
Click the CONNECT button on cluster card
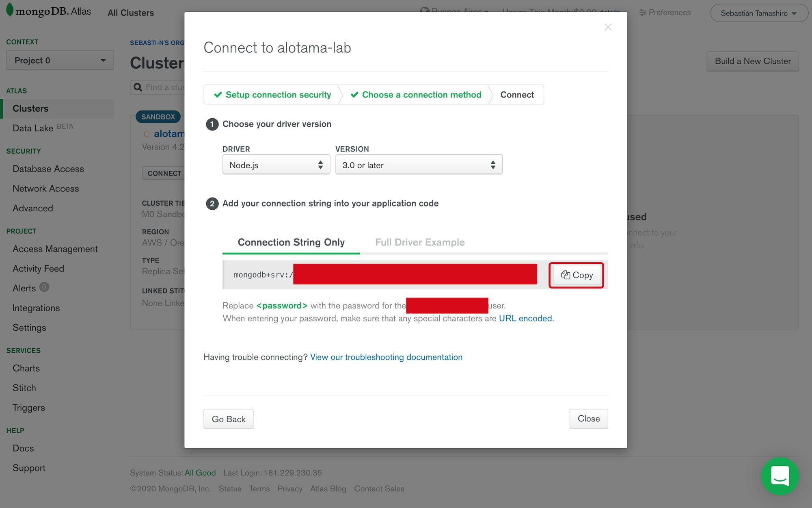click(x=164, y=173)
